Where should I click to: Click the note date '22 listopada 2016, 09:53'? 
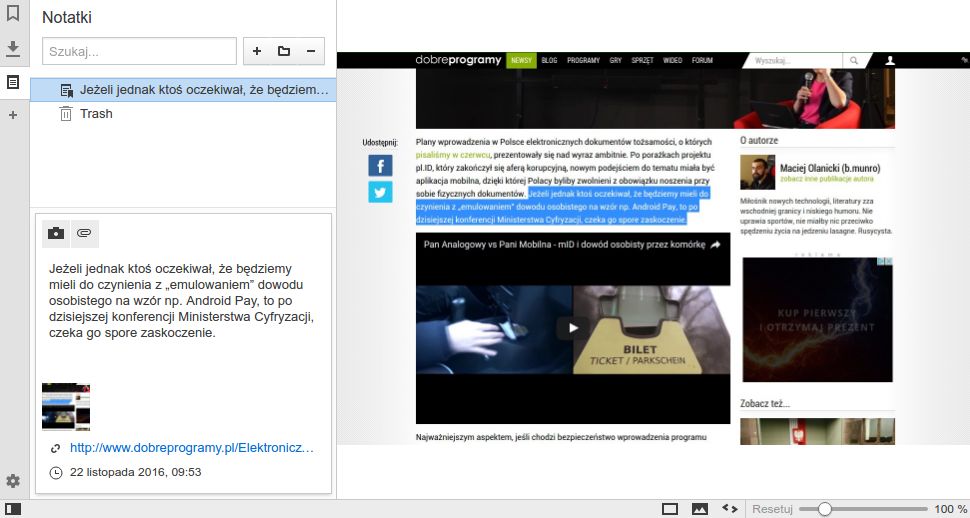tap(135, 472)
